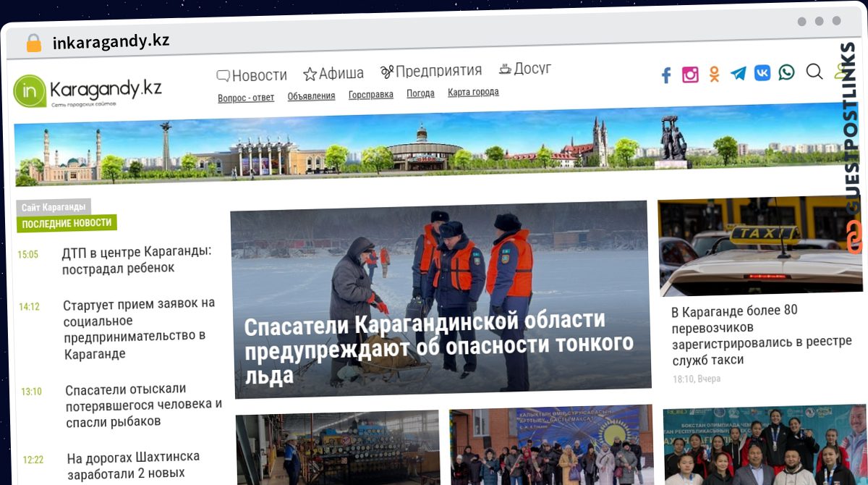
Task: Open the Досуг menu section
Action: click(525, 69)
